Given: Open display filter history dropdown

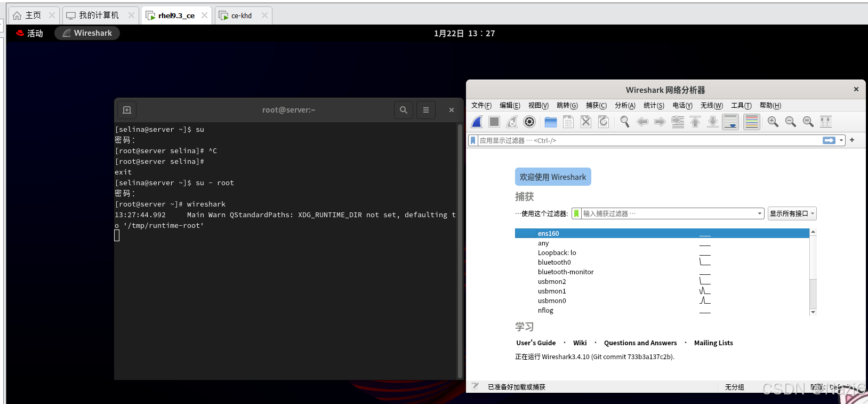Looking at the screenshot, I should (841, 140).
